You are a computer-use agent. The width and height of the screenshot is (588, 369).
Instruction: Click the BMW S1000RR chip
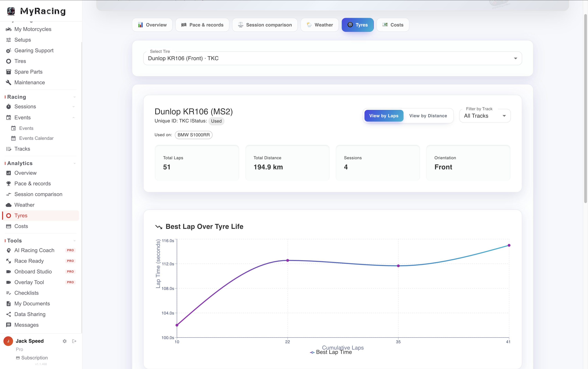[193, 135]
